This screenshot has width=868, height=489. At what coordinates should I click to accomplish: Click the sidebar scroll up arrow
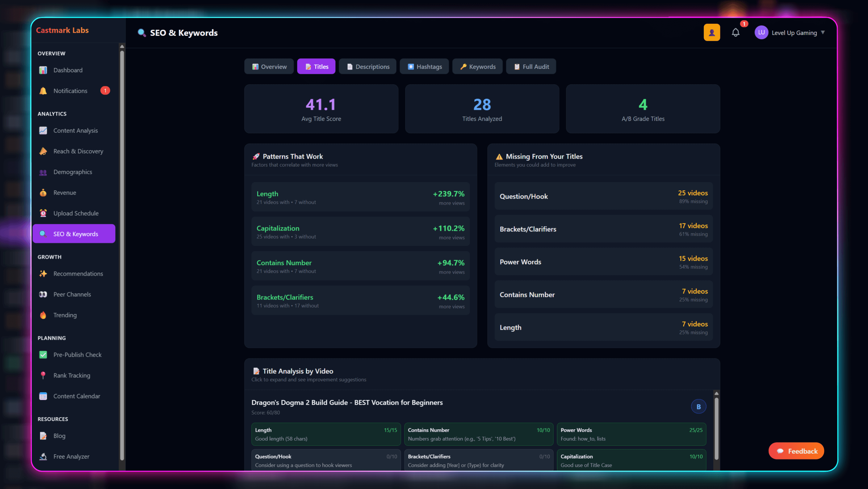(122, 47)
